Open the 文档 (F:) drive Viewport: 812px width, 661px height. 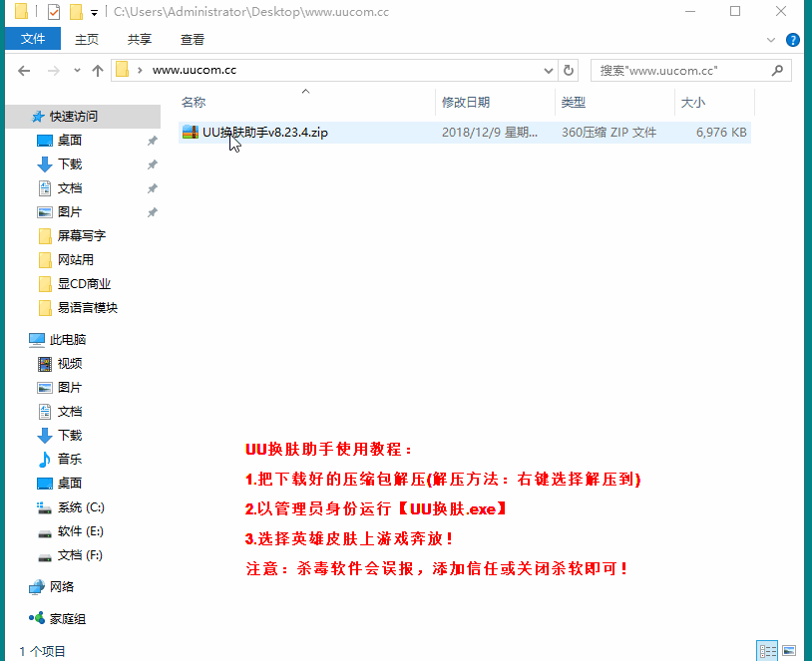point(80,555)
